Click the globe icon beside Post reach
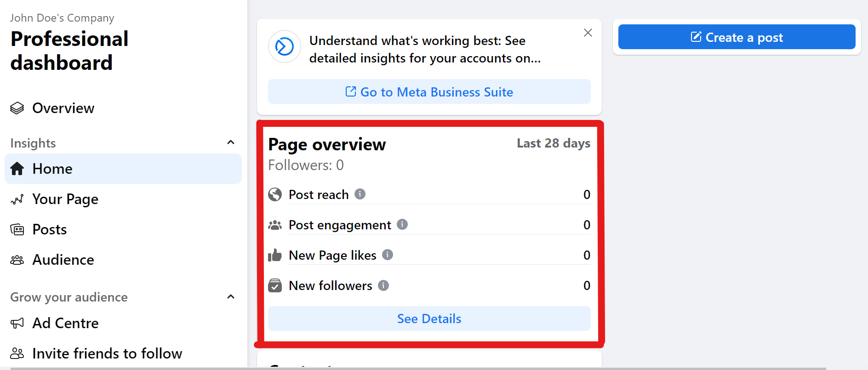868x370 pixels. click(x=275, y=194)
